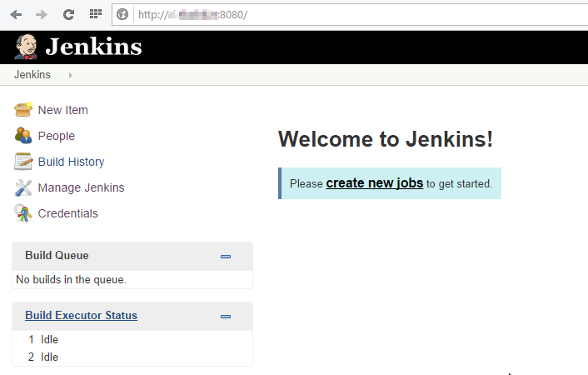
Task: Click the Jenkins title in header
Action: (93, 47)
